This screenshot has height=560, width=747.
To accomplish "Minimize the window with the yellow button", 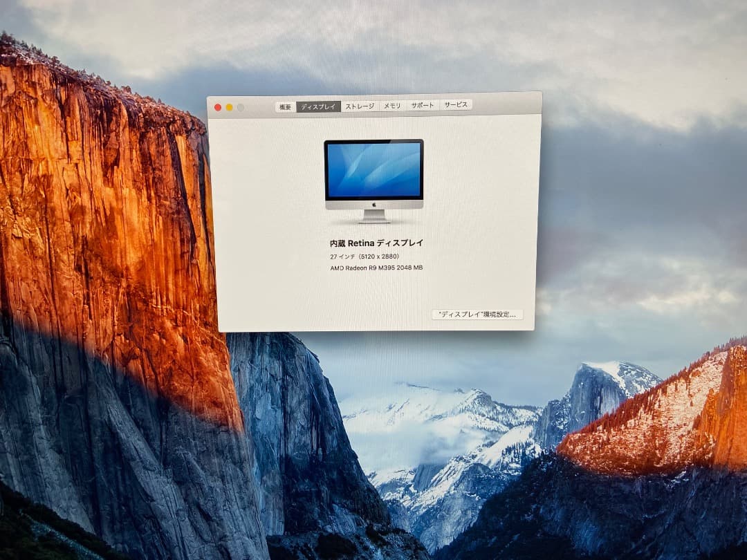I will click(228, 108).
